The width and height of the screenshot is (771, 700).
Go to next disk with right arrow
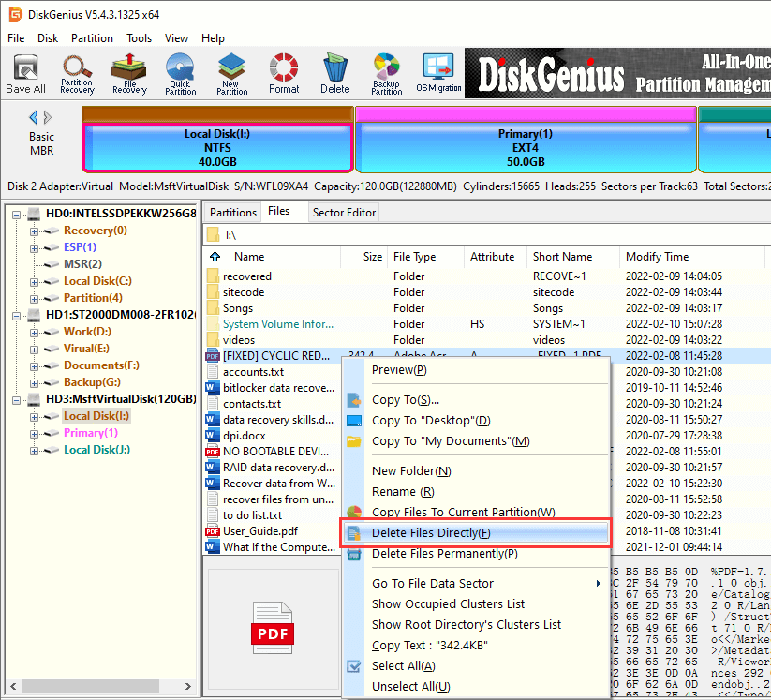tap(48, 117)
